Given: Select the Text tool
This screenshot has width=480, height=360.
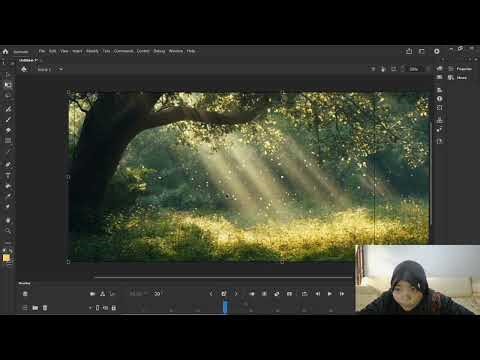Looking at the screenshot, I should coord(8,175).
